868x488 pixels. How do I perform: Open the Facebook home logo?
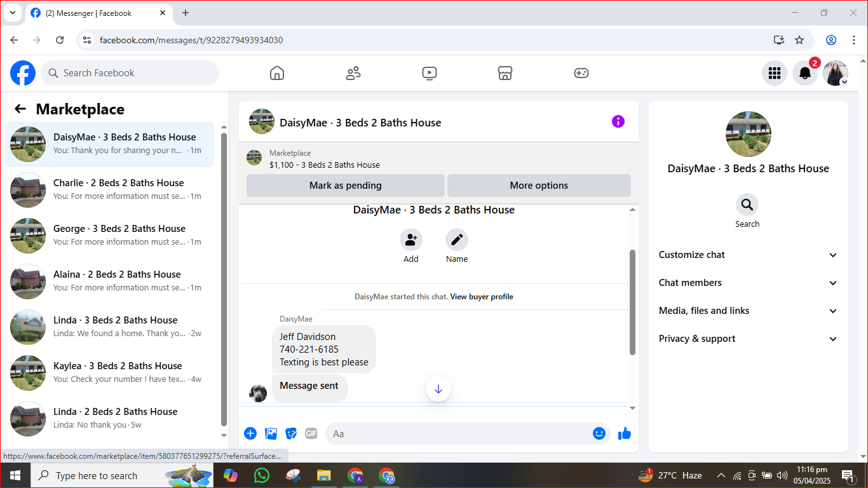pos(23,73)
